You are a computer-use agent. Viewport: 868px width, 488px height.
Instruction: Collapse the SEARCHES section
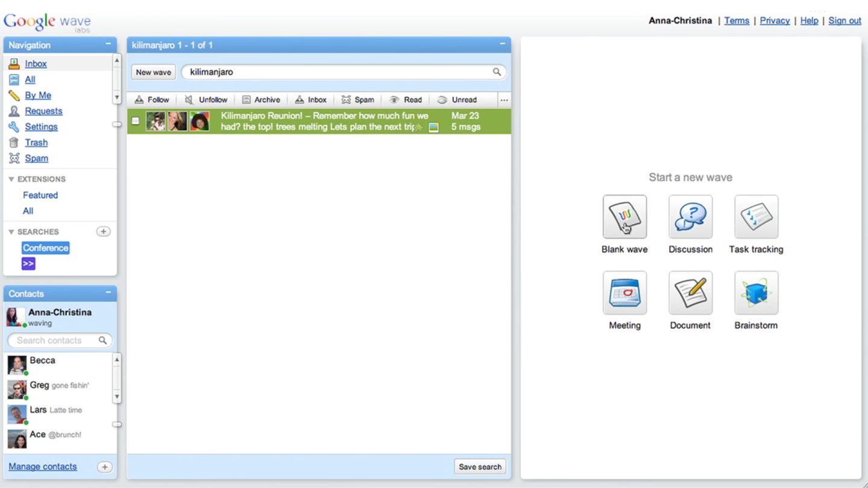point(11,232)
